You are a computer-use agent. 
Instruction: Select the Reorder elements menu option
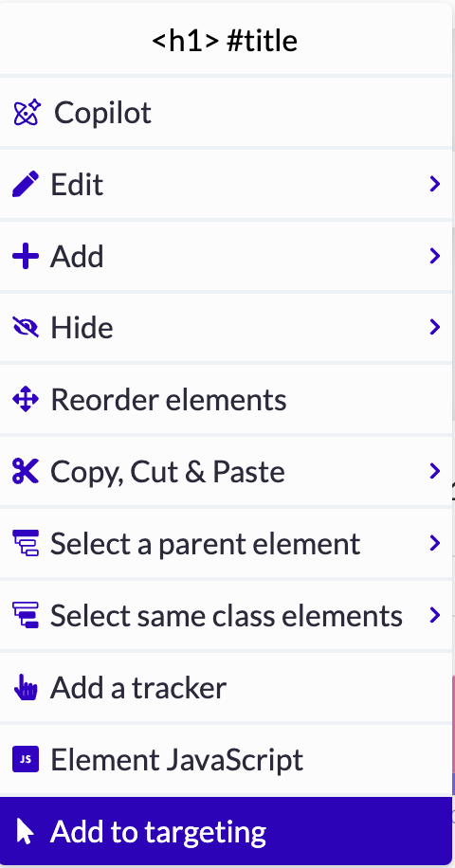tap(226, 400)
